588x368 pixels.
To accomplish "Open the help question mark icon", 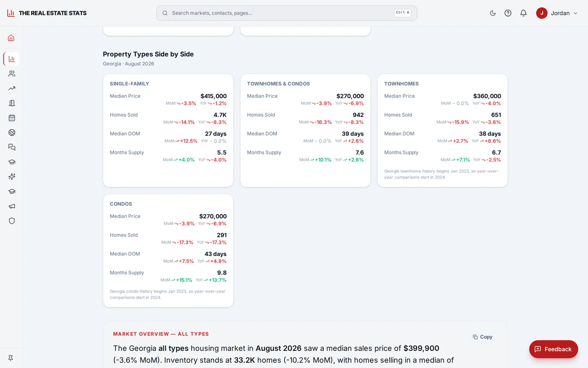I will 508,13.
